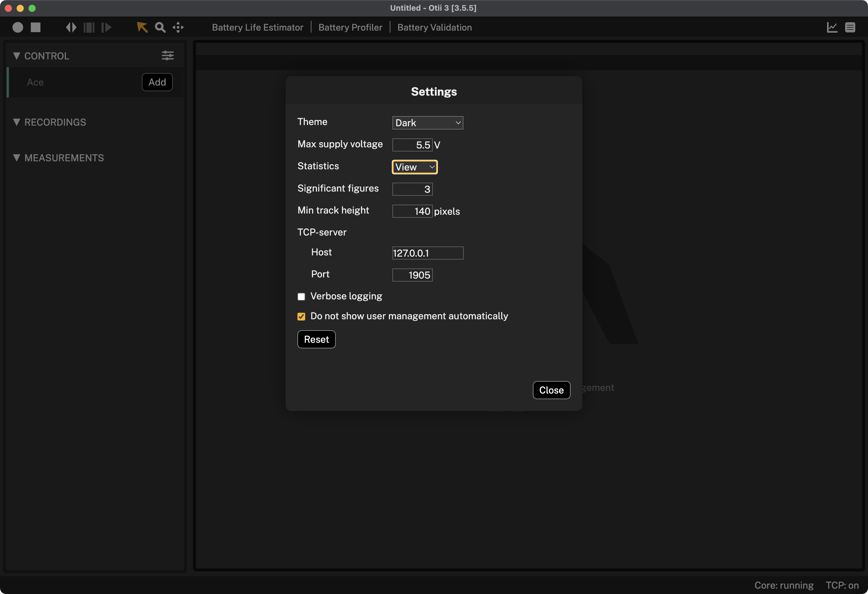The width and height of the screenshot is (868, 594).
Task: Open Battery Profiler
Action: coord(350,27)
